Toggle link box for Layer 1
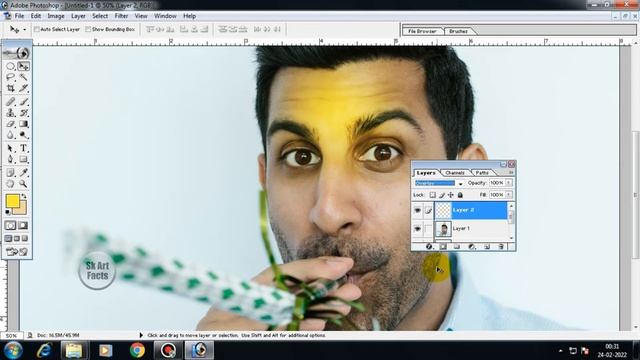 tap(428, 229)
